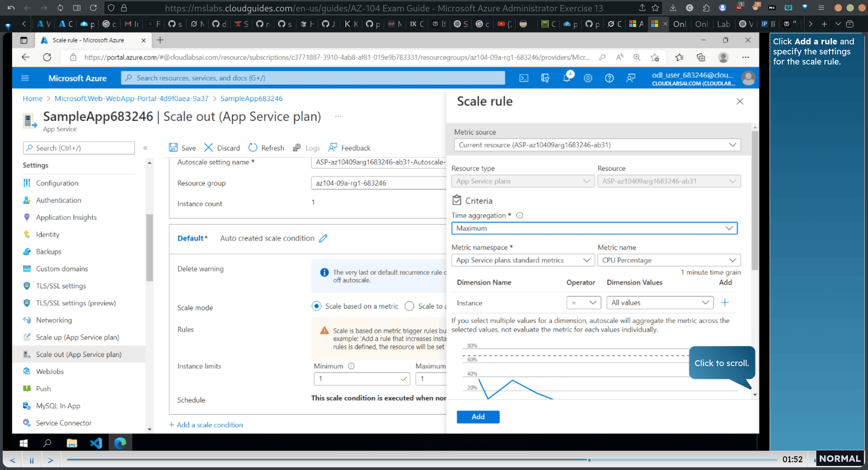Viewport: 868px width, 470px height.
Task: Open WebJobs in Settings menu
Action: pyautogui.click(x=50, y=372)
